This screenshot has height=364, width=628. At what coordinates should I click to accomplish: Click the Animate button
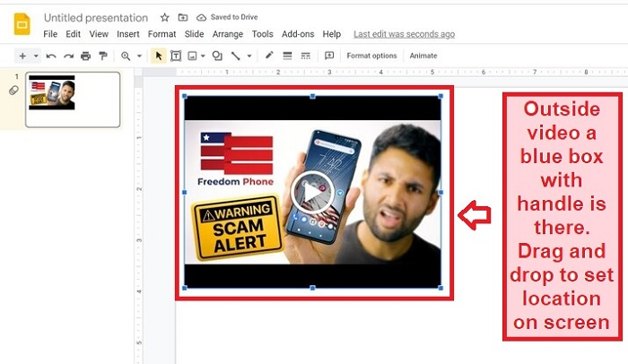(x=423, y=56)
